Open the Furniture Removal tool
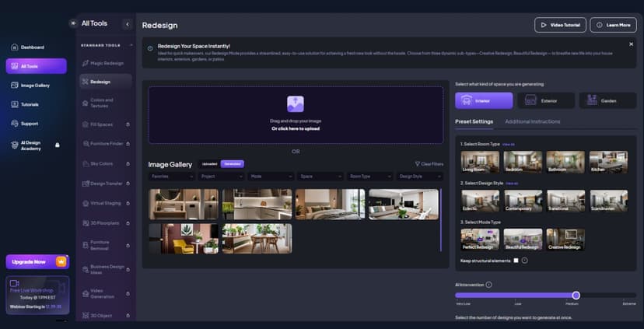 tap(106, 245)
